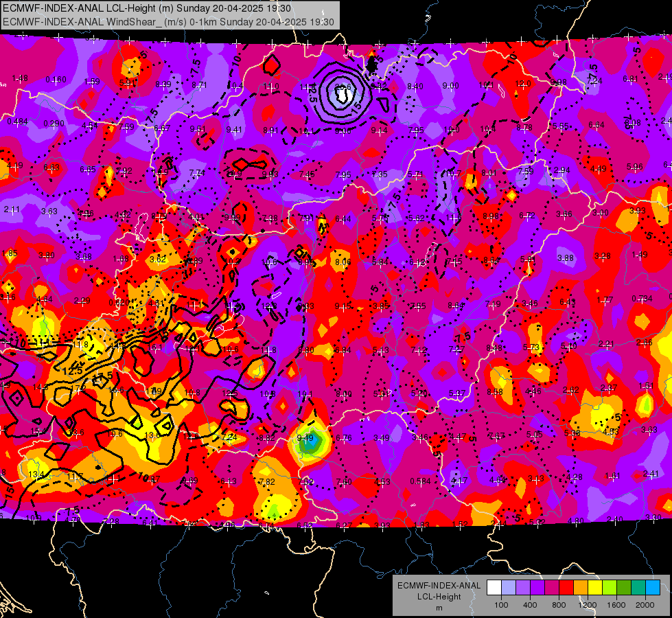Pick the dark green legend swatch
672x618 pixels.
[x=624, y=588]
